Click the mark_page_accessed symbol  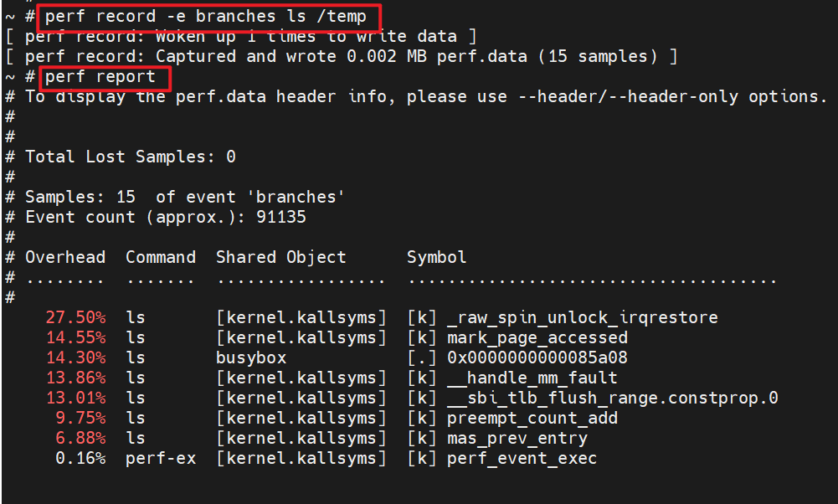pyautogui.click(x=537, y=338)
